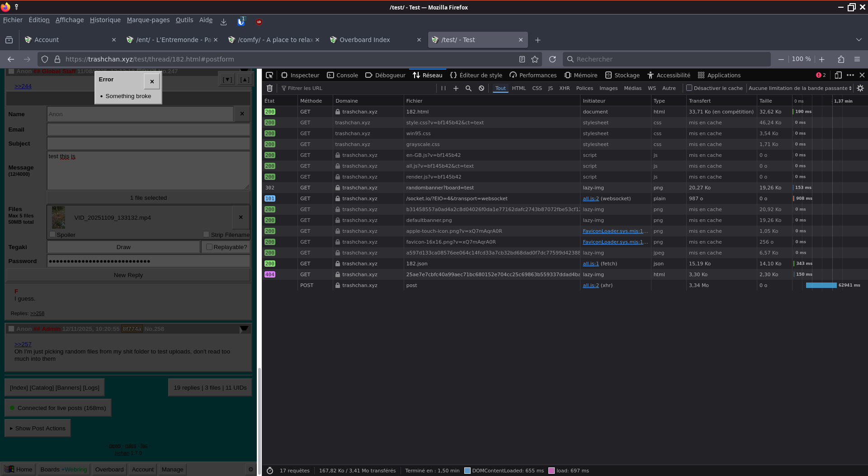Click the New Reply button
The height and width of the screenshot is (476, 868).
tap(128, 275)
